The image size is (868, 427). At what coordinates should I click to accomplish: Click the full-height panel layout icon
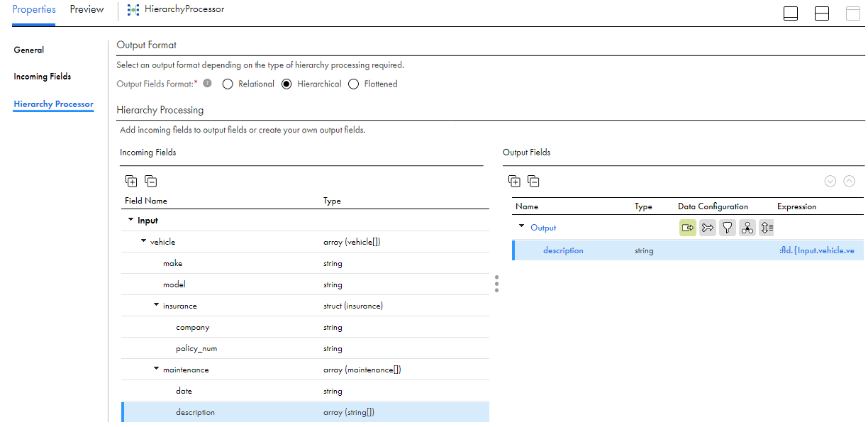tap(853, 13)
